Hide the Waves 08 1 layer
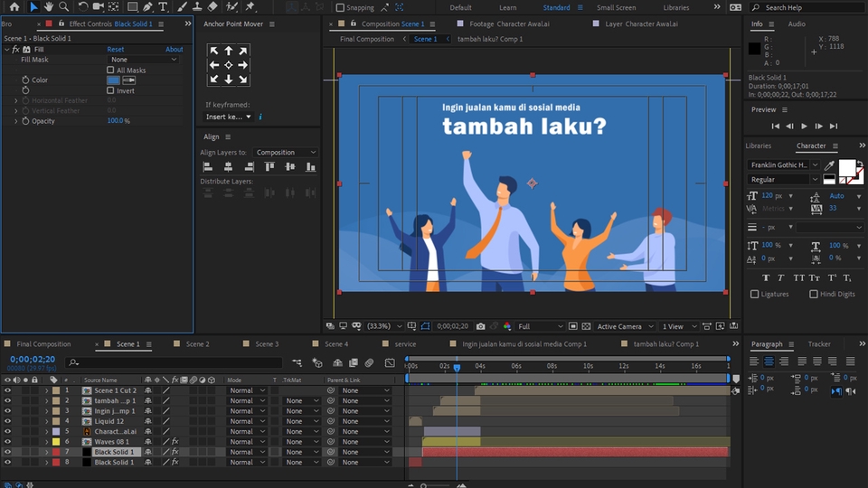Image resolution: width=868 pixels, height=488 pixels. pyautogui.click(x=7, y=442)
